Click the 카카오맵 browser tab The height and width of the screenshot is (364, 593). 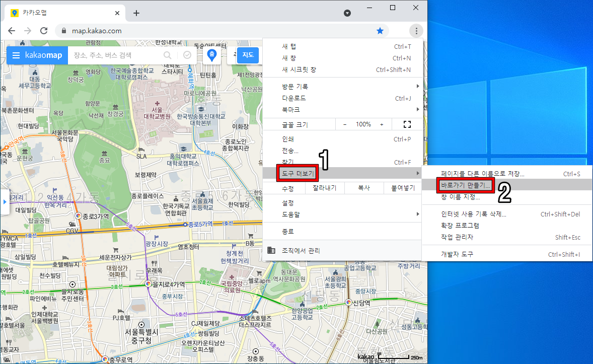pyautogui.click(x=65, y=13)
